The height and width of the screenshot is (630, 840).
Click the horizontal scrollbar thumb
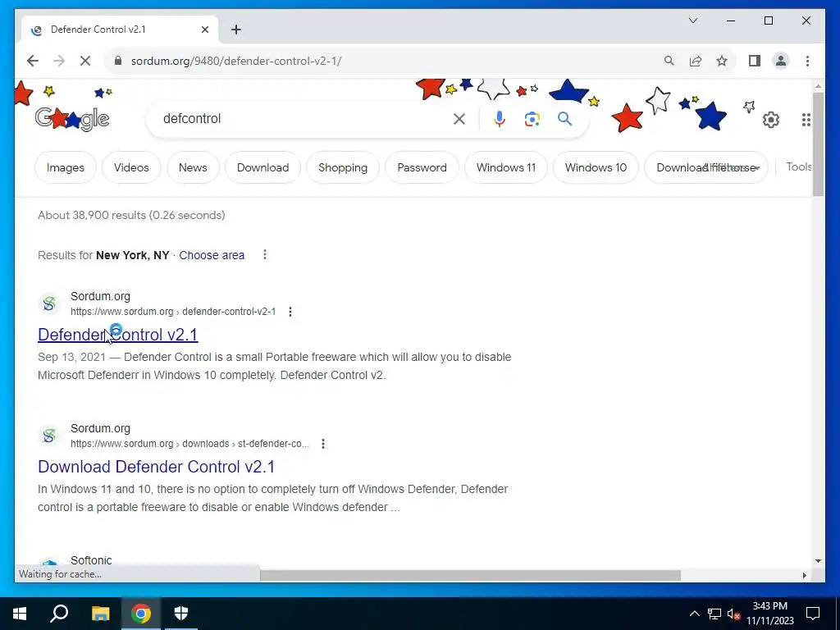tap(470, 575)
